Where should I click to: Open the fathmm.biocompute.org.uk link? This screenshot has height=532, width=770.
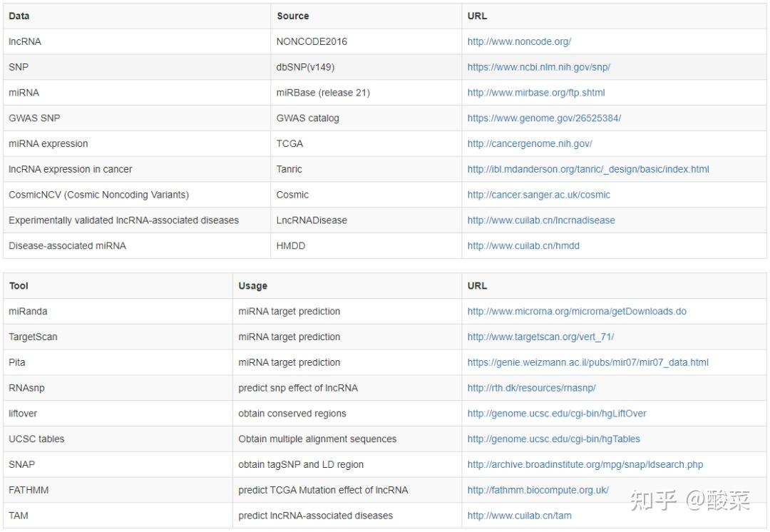538,490
